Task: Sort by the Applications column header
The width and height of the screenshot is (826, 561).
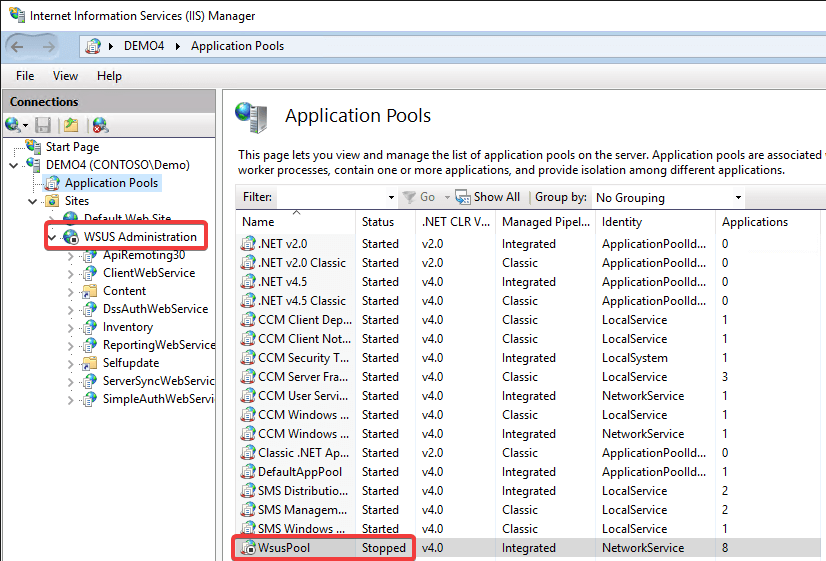Action: tap(768, 222)
